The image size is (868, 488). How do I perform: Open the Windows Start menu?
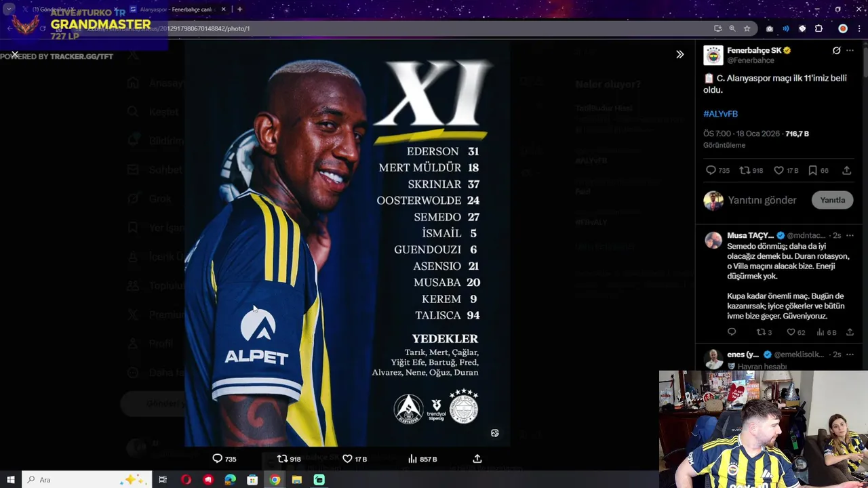[11, 480]
